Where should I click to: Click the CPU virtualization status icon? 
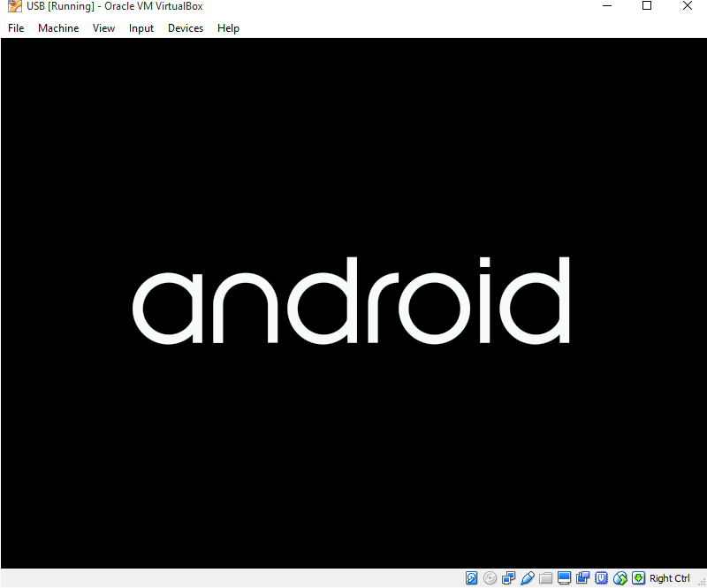coord(601,578)
